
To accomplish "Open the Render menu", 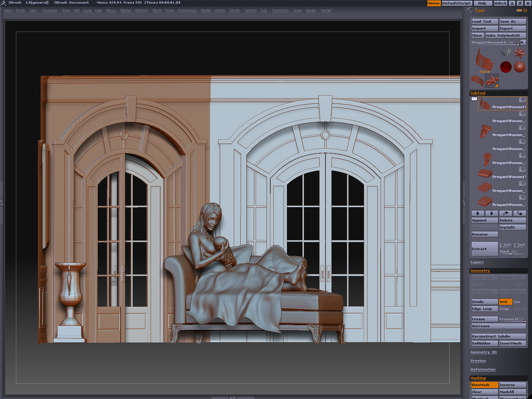I will pyautogui.click(x=206, y=10).
